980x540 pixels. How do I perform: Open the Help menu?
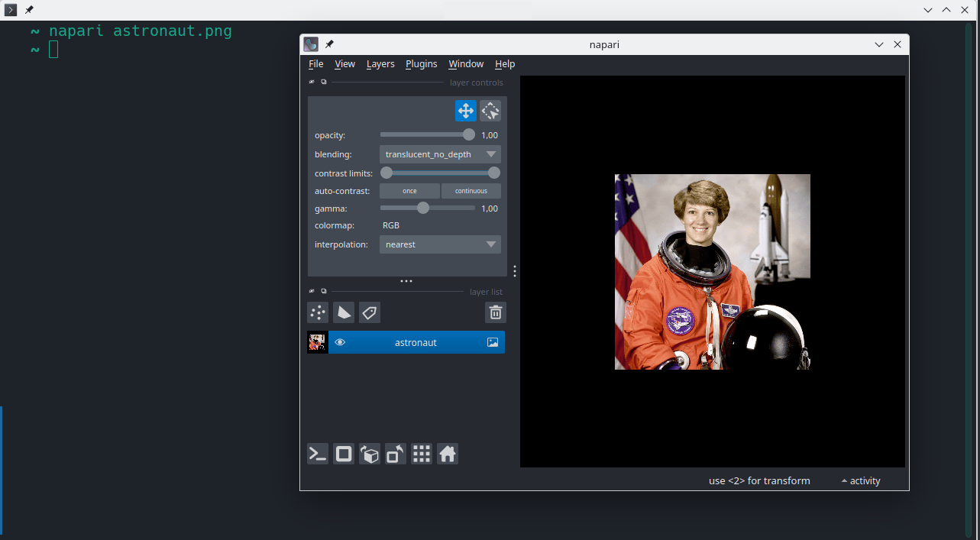[x=505, y=63]
